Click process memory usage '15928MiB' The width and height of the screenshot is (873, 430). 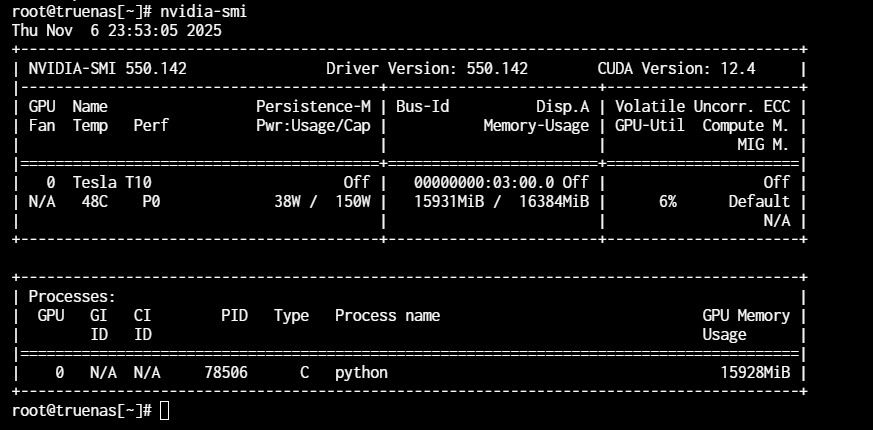pos(755,372)
